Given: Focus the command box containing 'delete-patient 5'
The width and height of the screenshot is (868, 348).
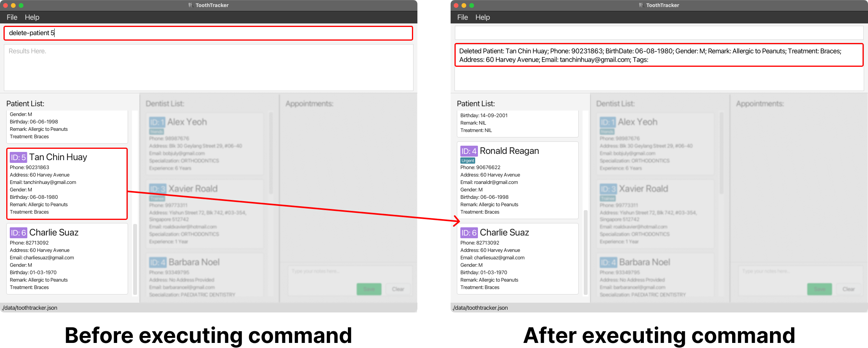Looking at the screenshot, I should (x=209, y=33).
